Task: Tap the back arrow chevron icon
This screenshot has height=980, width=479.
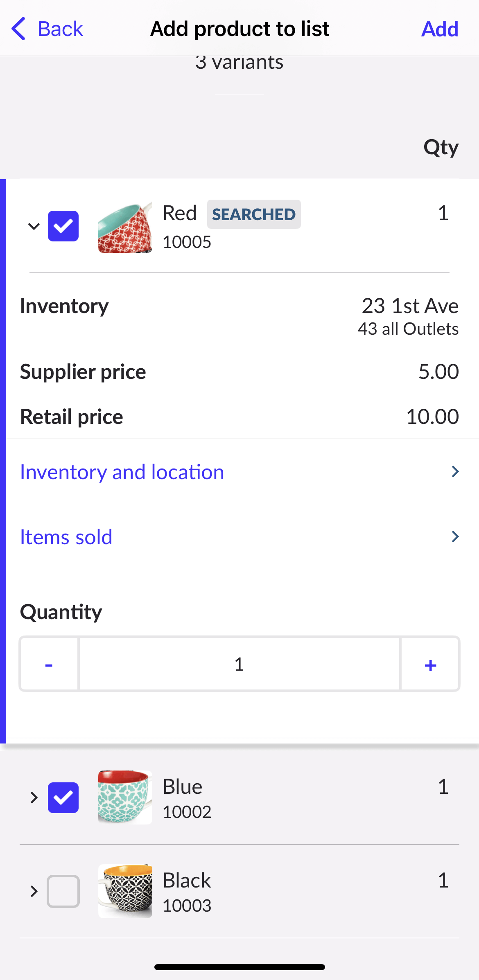Action: click(x=19, y=29)
